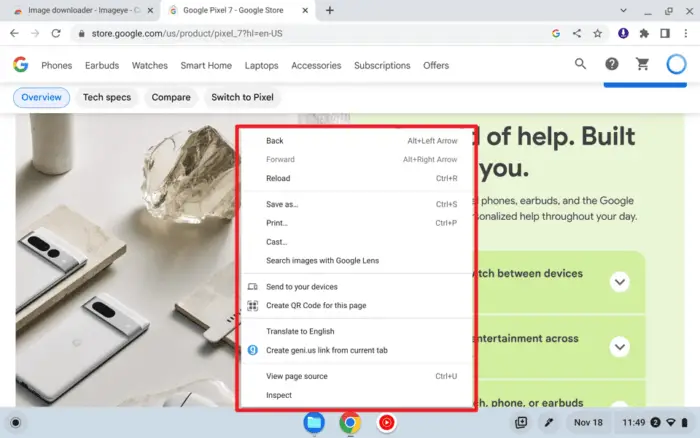Expand the 'between devices' chevron
The image size is (700, 438).
620,282
